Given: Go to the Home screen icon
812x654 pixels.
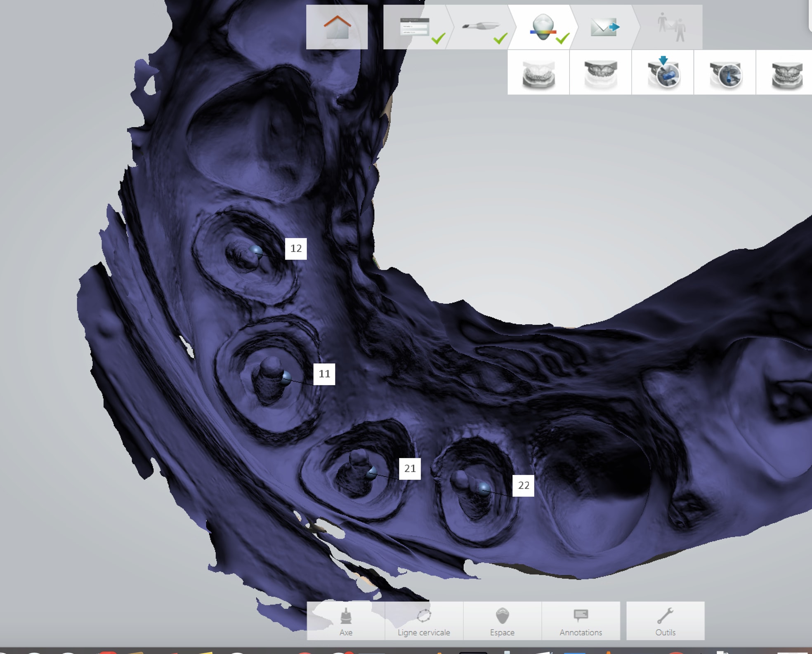Looking at the screenshot, I should tap(337, 27).
